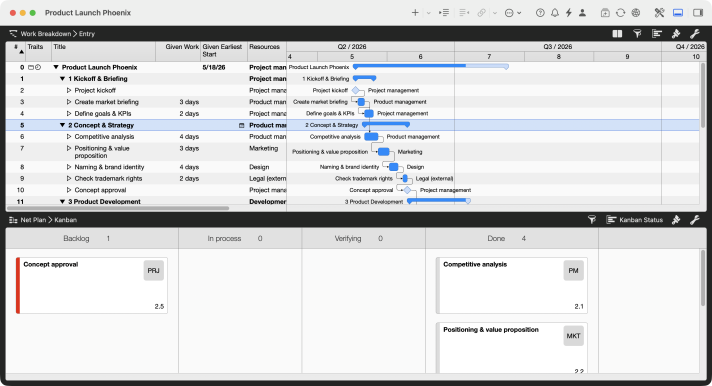Open the dropdown arrow beside the link icon

[x=495, y=13]
